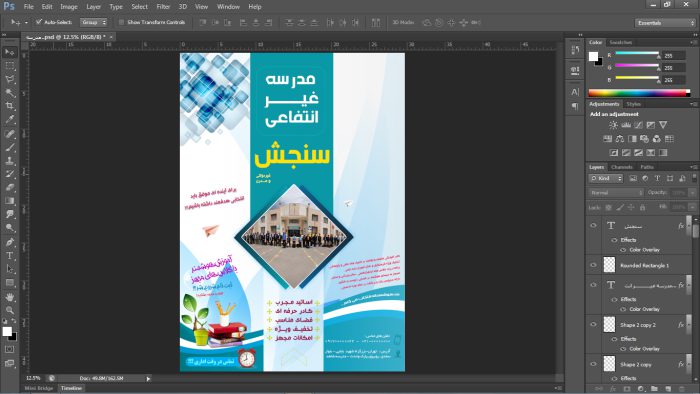Screen dimensions: 700x394
Task: Toggle Color Overlay under Shape 2 copy 2
Action: [623, 349]
